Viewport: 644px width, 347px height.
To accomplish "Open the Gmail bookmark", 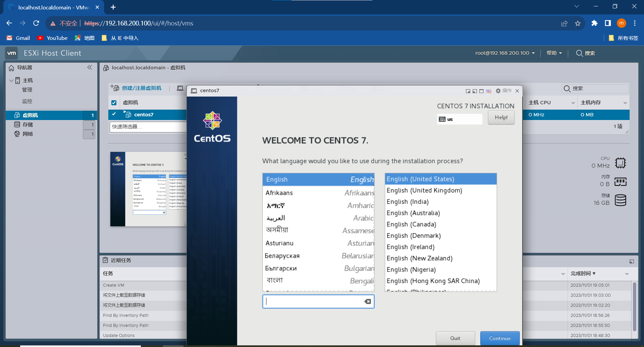I will [x=18, y=38].
